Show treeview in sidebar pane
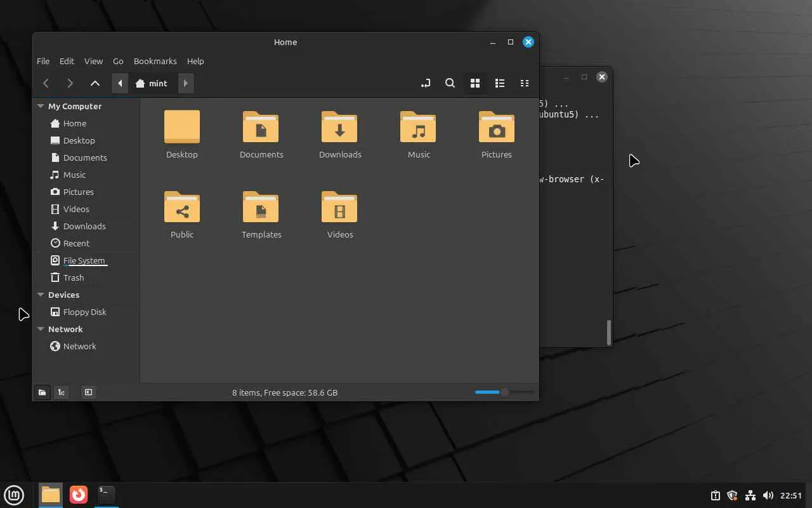The height and width of the screenshot is (508, 812). coord(62,392)
